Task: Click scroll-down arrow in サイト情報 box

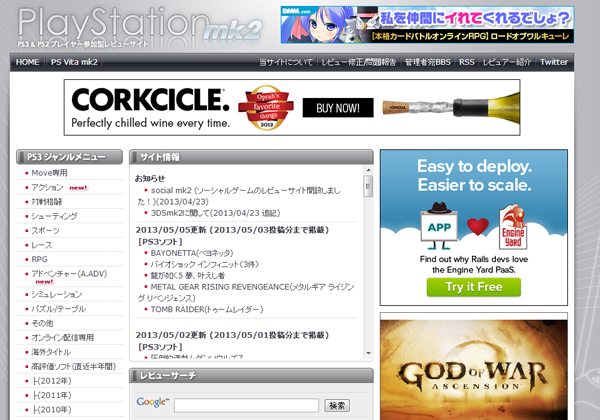Action: tap(368, 353)
